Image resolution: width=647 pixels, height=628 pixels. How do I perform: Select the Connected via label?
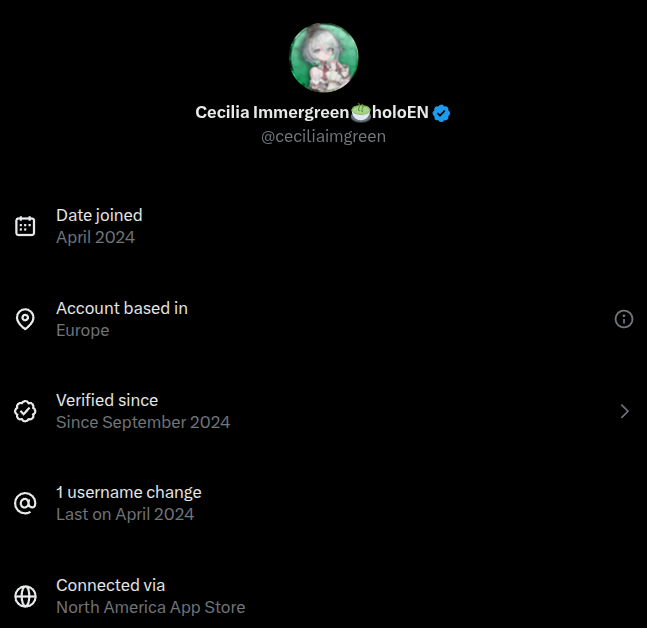pyautogui.click(x=111, y=585)
